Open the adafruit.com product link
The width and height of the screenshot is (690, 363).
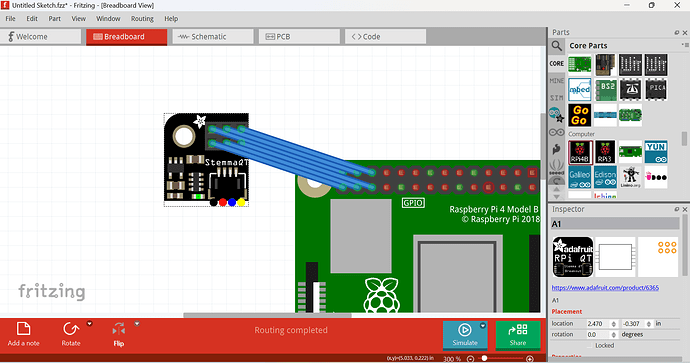[x=605, y=288]
